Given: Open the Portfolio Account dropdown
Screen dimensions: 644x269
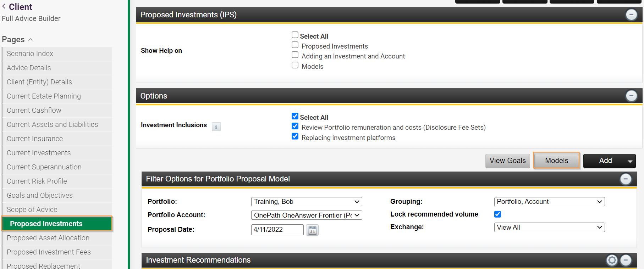Looking at the screenshot, I should pyautogui.click(x=307, y=215).
